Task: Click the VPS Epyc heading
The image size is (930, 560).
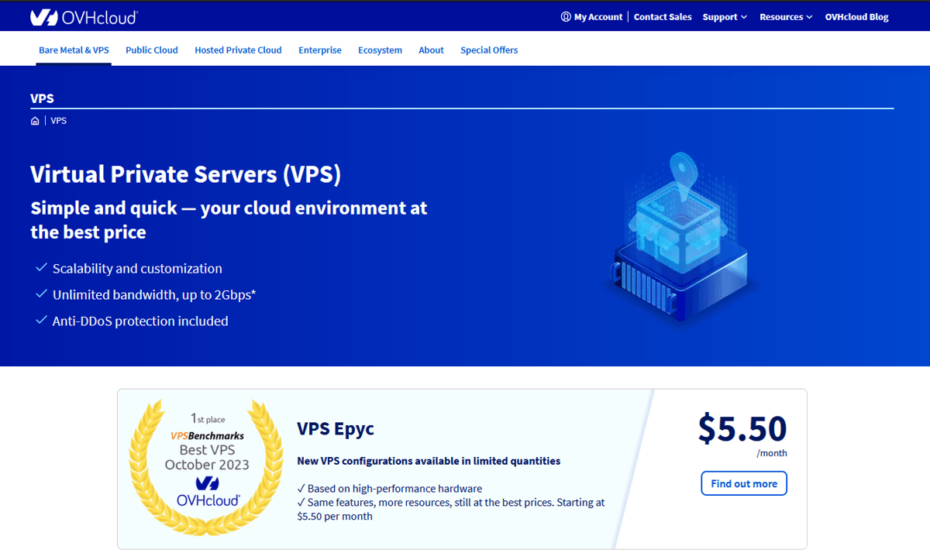Action: 336,428
